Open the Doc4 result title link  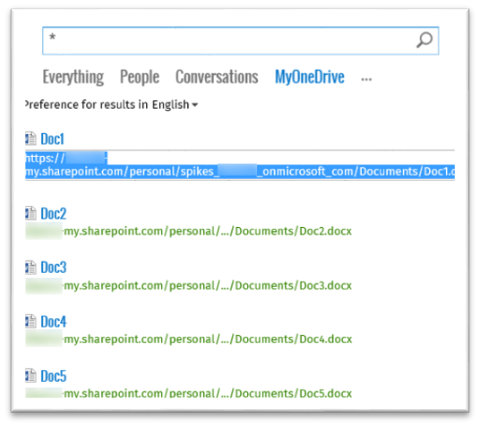(53, 322)
